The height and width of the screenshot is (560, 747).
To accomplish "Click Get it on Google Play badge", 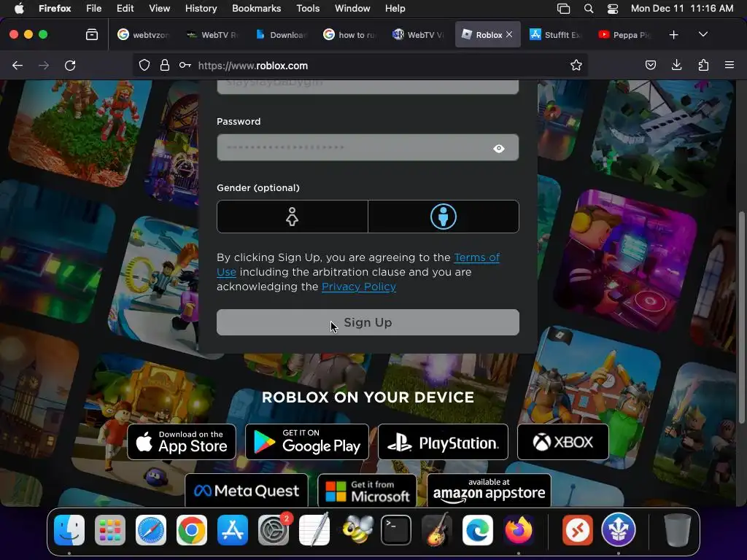I will [307, 442].
